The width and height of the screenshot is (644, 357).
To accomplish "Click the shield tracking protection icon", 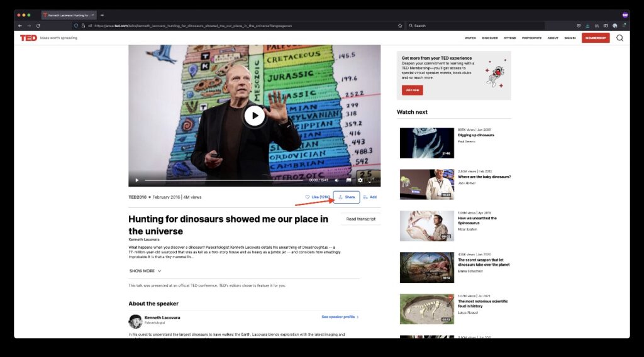I will coord(76,25).
